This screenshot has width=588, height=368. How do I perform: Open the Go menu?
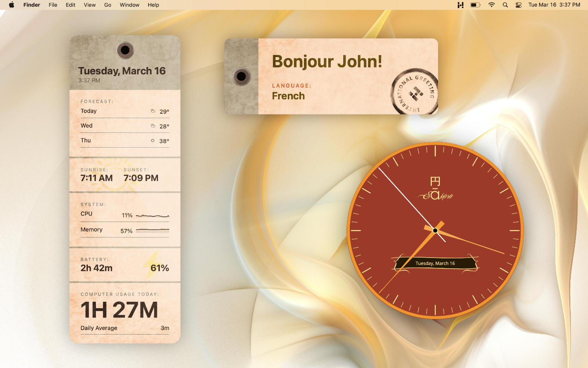108,5
